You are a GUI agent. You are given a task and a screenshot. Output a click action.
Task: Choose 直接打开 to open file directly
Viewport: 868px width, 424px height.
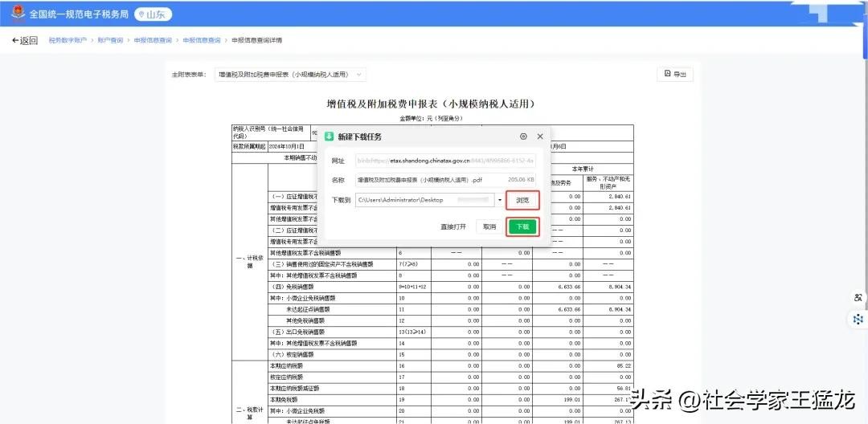[x=453, y=226]
